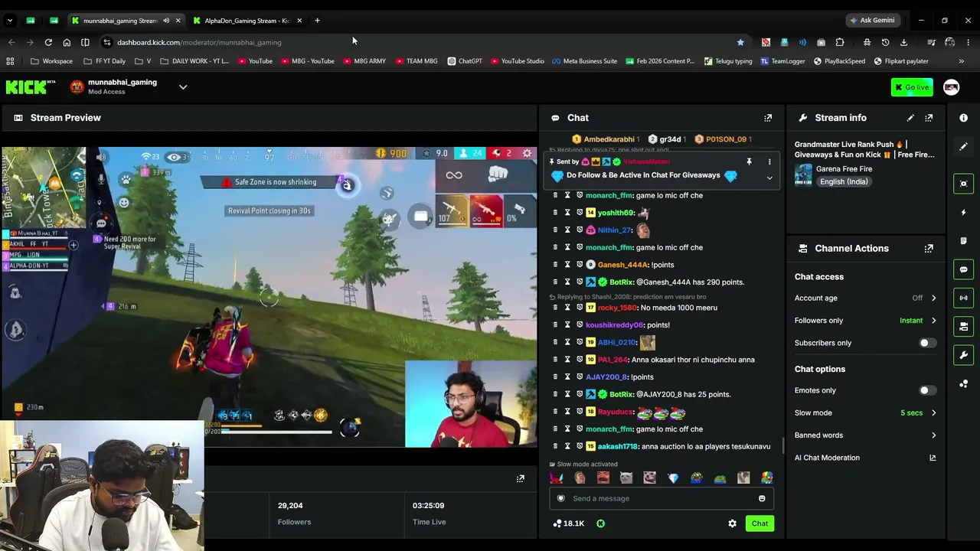Toggle the broadcast signal sidebar icon
980x551 pixels.
tap(963, 298)
